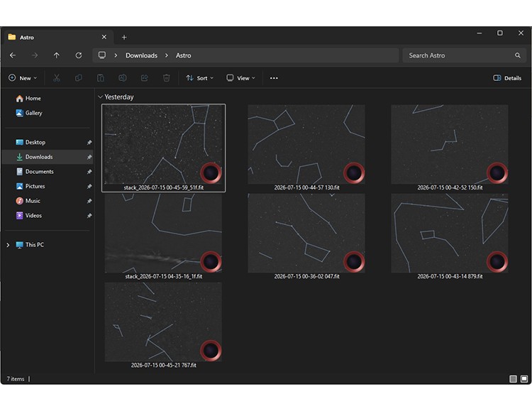The width and height of the screenshot is (532, 411).
Task: Click the pin icon beside Videos
Action: pos(89,215)
